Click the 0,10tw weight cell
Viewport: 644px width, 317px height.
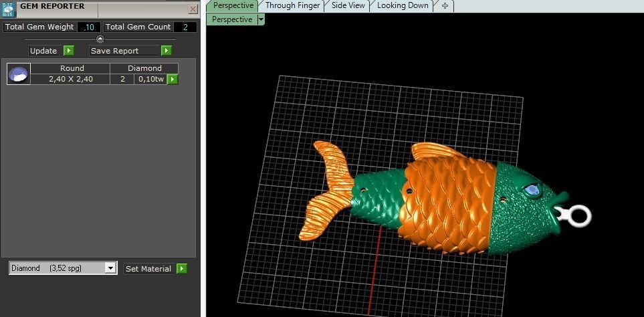[x=150, y=79]
